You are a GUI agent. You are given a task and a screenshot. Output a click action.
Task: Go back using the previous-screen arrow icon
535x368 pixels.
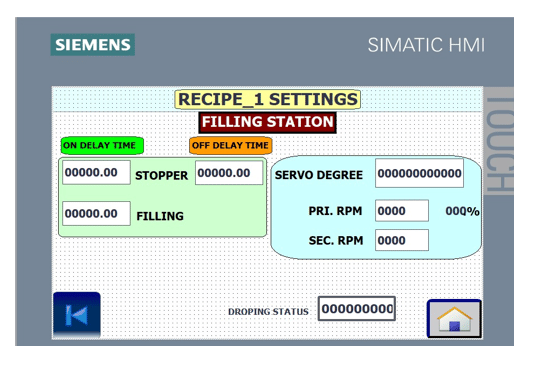[77, 314]
